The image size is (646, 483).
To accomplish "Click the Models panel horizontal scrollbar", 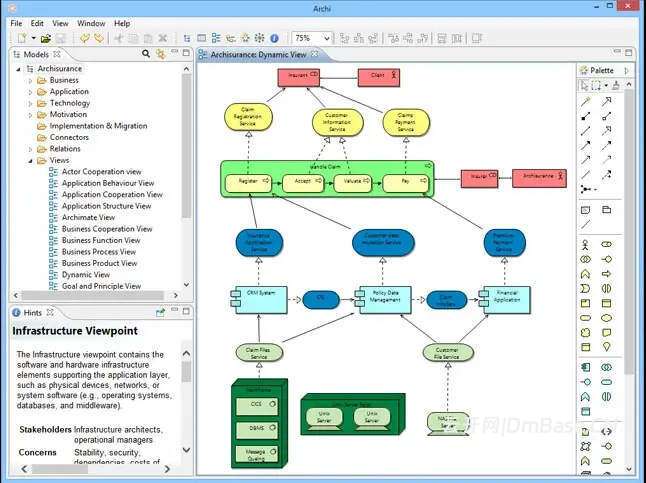I will point(93,295).
